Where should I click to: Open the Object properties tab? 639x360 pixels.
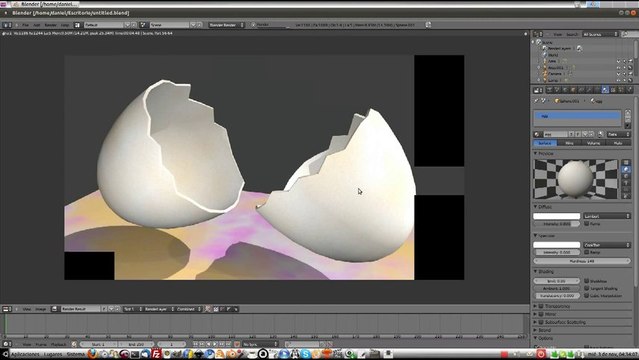click(573, 90)
